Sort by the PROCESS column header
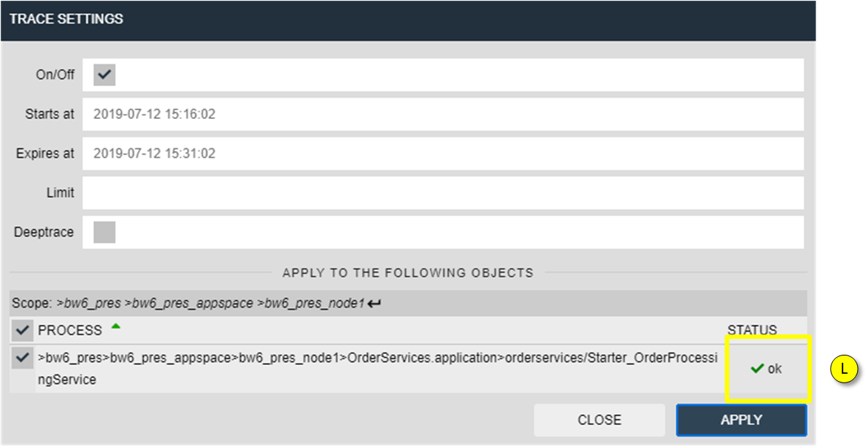868x446 pixels. tap(70, 331)
